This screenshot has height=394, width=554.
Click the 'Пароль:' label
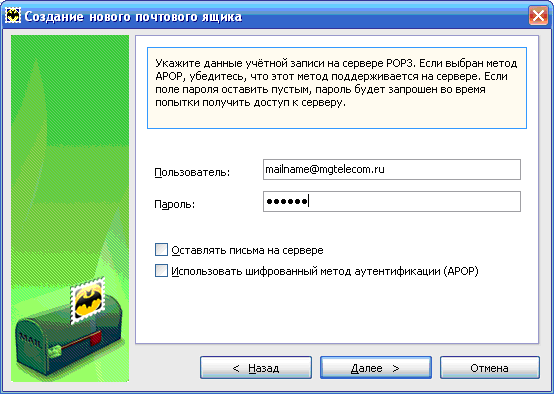click(175, 204)
